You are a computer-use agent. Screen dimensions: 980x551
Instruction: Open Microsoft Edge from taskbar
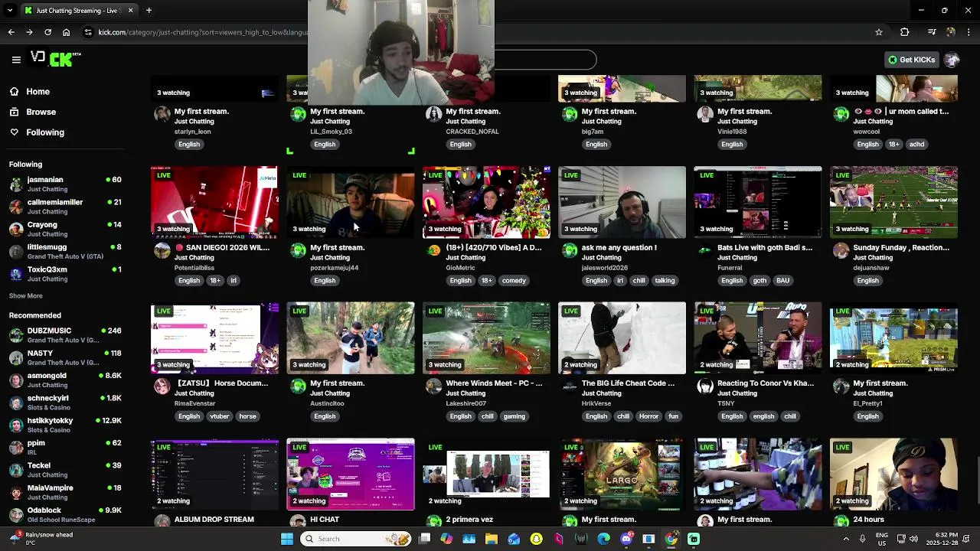pos(603,539)
